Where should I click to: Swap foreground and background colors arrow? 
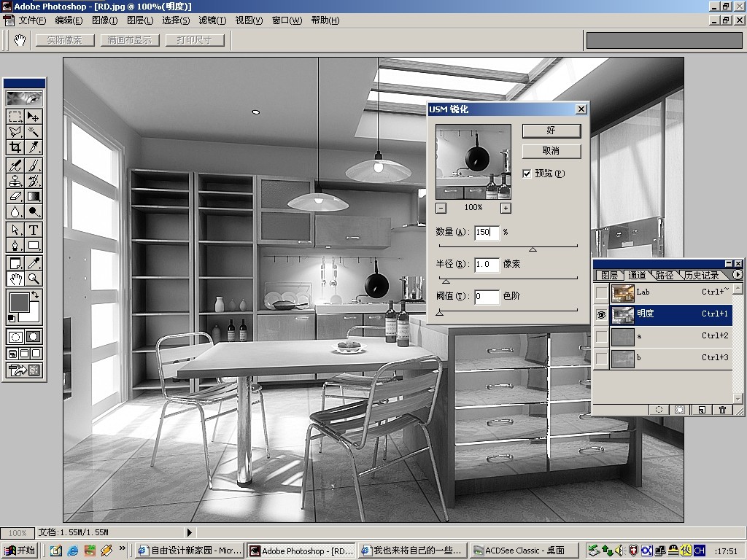tap(35, 295)
